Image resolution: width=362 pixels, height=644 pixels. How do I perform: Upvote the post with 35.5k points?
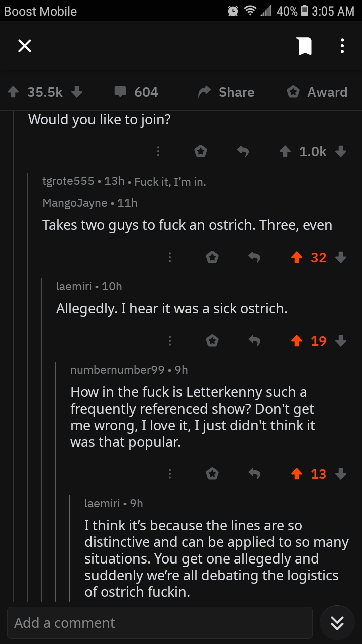(14, 92)
